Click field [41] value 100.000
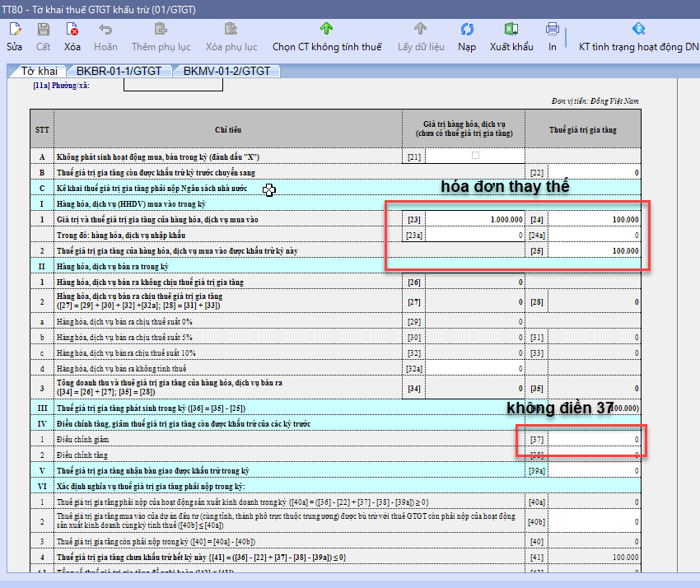 (x=595, y=558)
